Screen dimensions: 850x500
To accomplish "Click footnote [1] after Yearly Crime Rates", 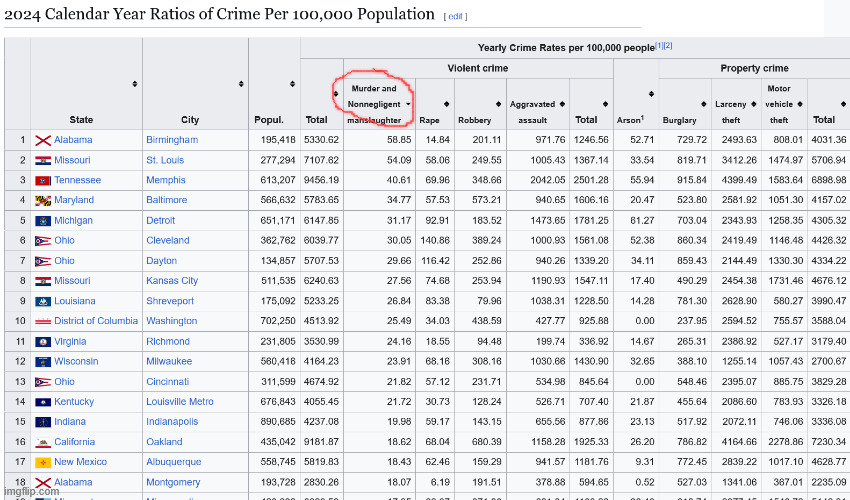I will click(658, 46).
